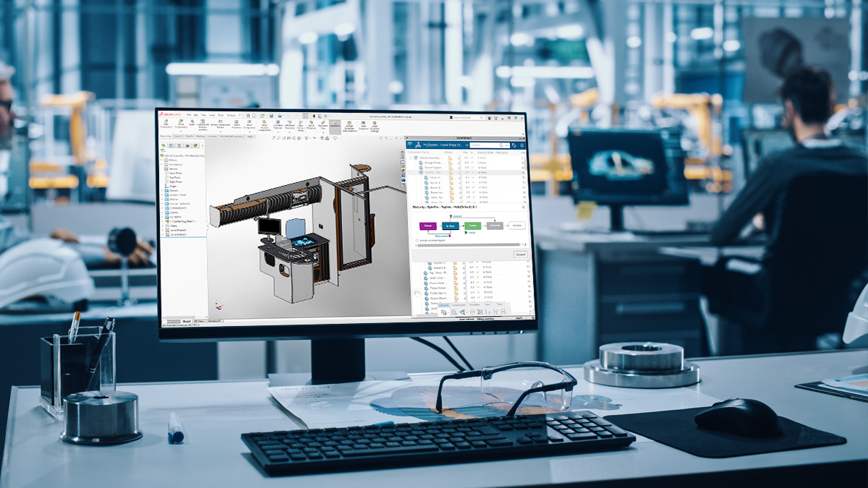Open the ConfigurationManager tab icon
This screenshot has height=488, width=868.
tap(179, 145)
